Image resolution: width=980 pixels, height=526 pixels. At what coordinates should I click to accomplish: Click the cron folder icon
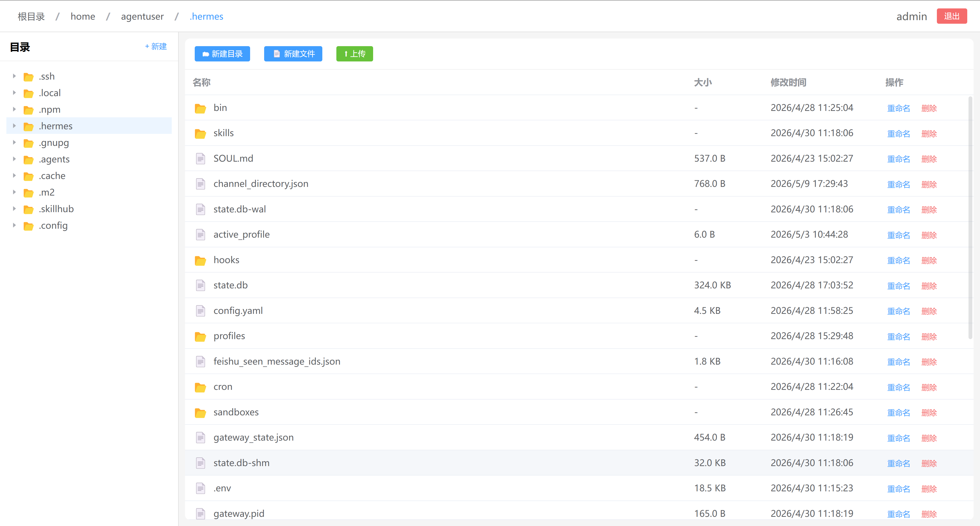point(200,387)
